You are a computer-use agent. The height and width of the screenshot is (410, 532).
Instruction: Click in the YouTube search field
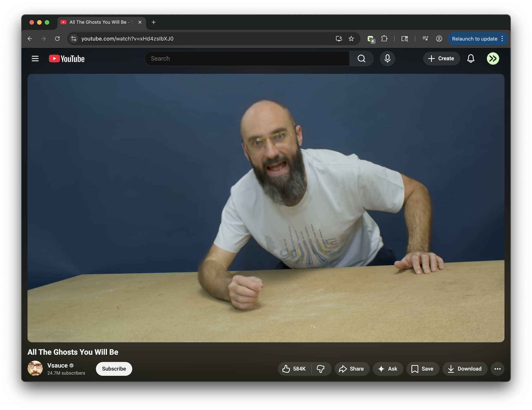(x=247, y=59)
